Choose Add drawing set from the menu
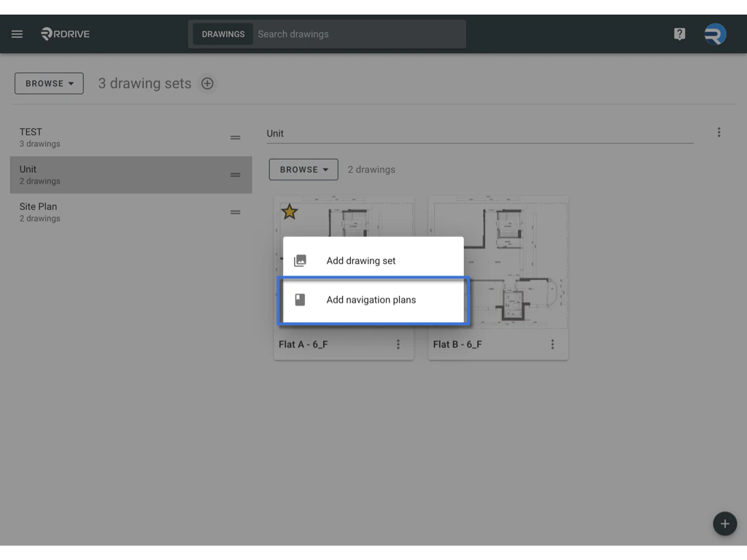The width and height of the screenshot is (747, 560). pyautogui.click(x=371, y=260)
